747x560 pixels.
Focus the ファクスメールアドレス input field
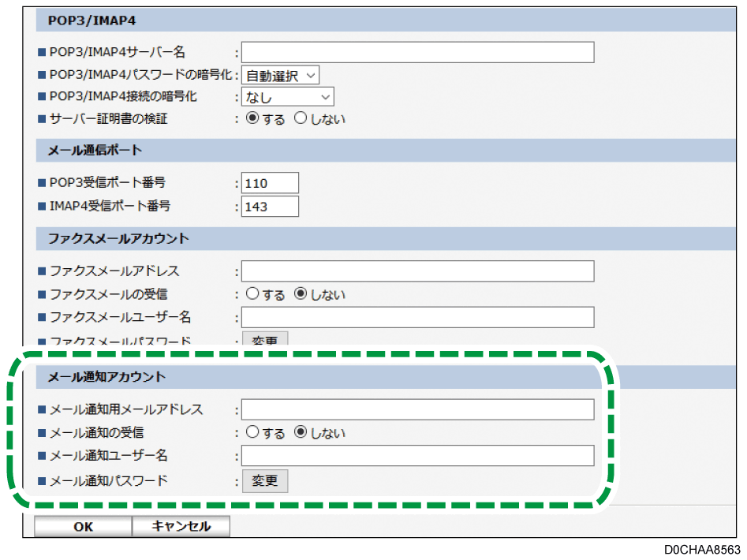click(417, 271)
